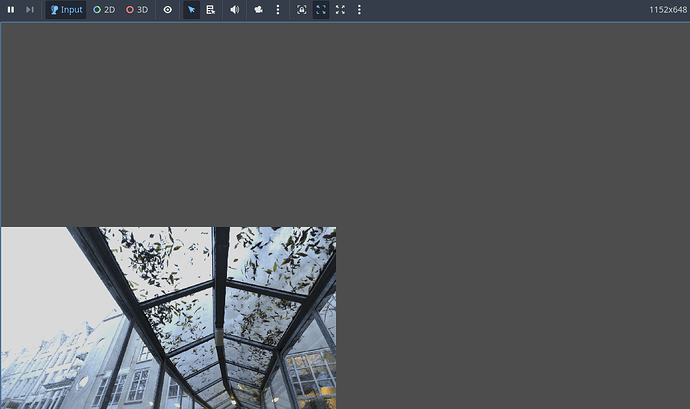690x409 pixels.
Task: Open embedding options three-dot menu
Action: point(359,10)
